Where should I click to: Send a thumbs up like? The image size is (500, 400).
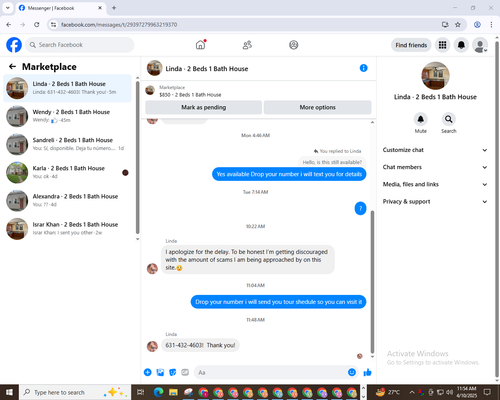tap(367, 372)
